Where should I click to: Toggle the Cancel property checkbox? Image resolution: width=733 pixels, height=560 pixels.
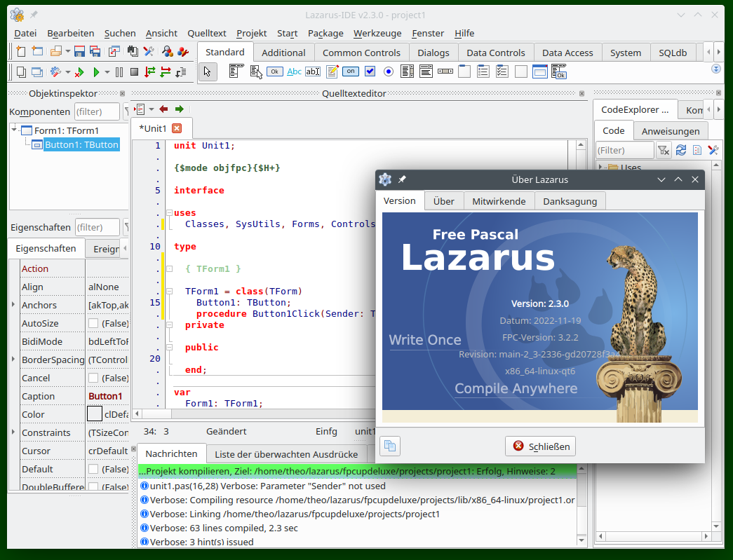point(93,378)
